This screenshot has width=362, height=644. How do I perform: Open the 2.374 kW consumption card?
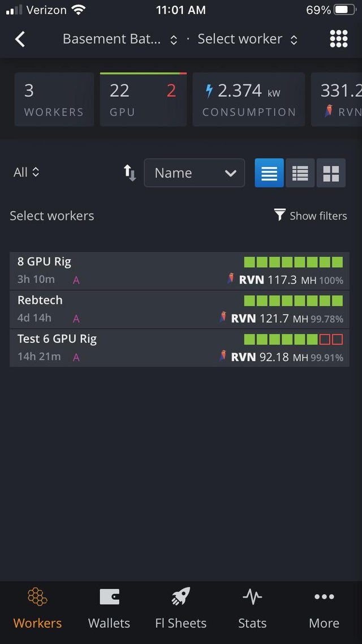249,100
